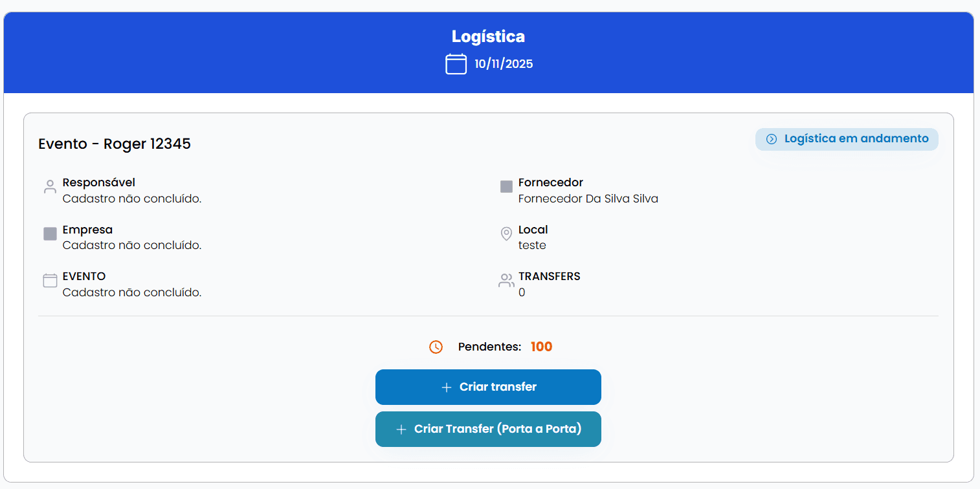The height and width of the screenshot is (489, 980).
Task: Click the plus icon on Criar transfer
Action: point(446,387)
